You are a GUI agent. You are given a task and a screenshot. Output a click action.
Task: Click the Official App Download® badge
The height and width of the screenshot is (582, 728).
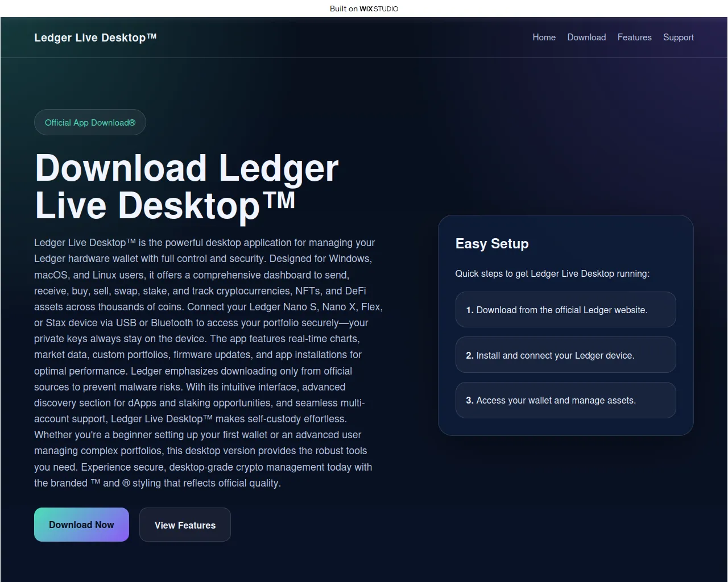click(x=90, y=122)
